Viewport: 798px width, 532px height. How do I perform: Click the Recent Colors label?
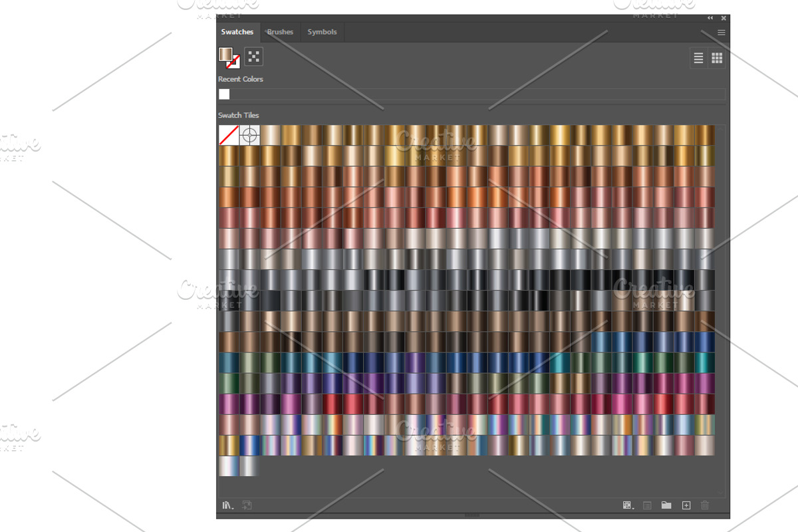[x=241, y=79]
